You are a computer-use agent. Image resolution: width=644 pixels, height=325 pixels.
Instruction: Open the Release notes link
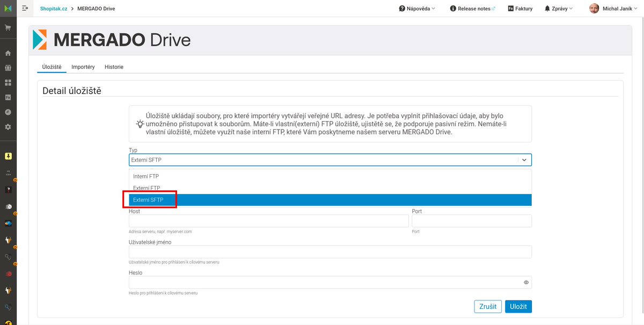(x=472, y=8)
